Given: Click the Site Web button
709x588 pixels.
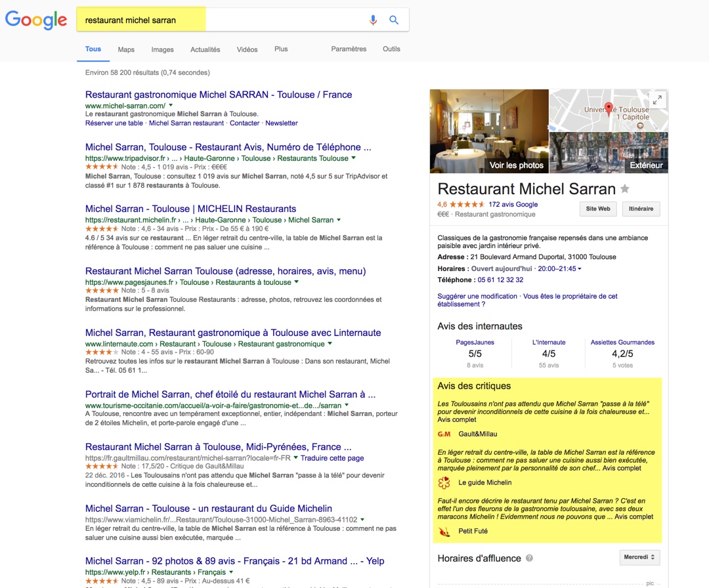Looking at the screenshot, I should click(x=598, y=209).
